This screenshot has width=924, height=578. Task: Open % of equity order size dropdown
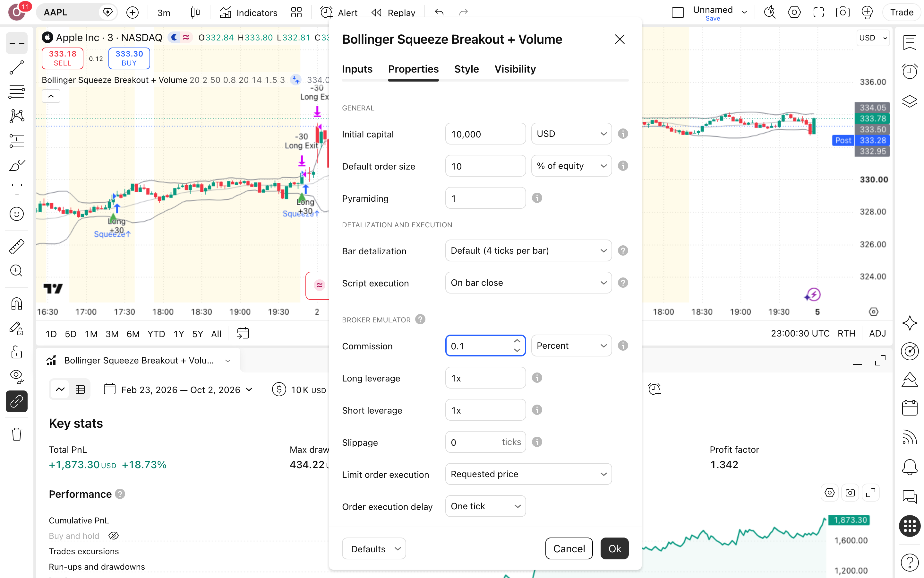[571, 166]
